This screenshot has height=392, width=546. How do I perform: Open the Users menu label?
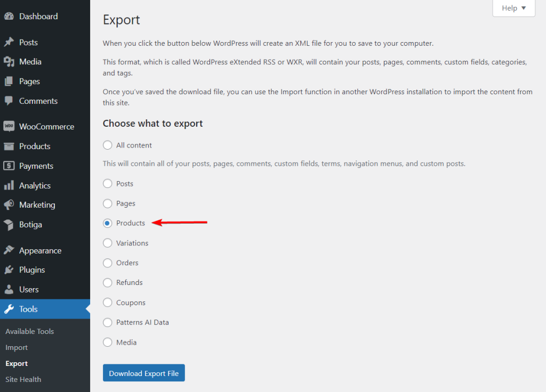(29, 289)
